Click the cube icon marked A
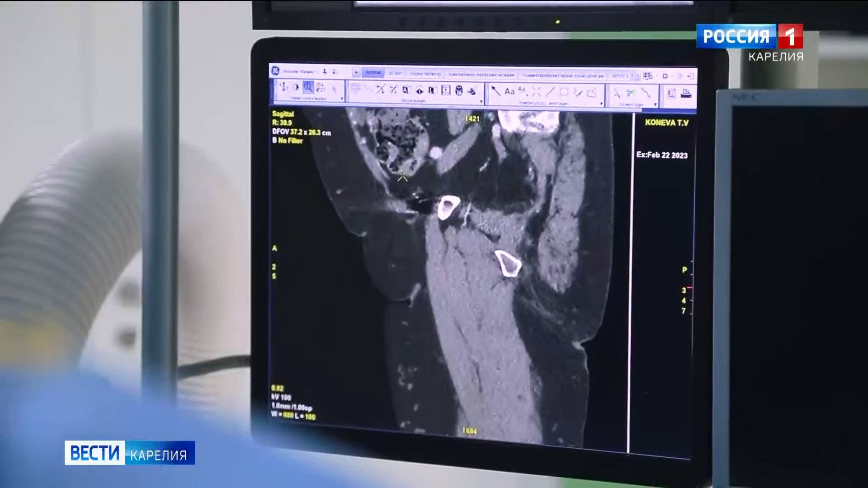 pos(406,89)
